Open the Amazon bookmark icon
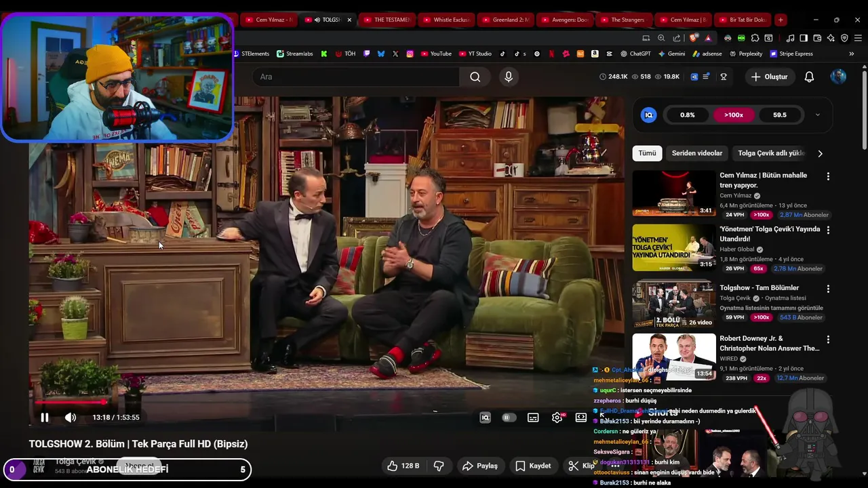Screen dimensions: 868x488 tap(595, 54)
